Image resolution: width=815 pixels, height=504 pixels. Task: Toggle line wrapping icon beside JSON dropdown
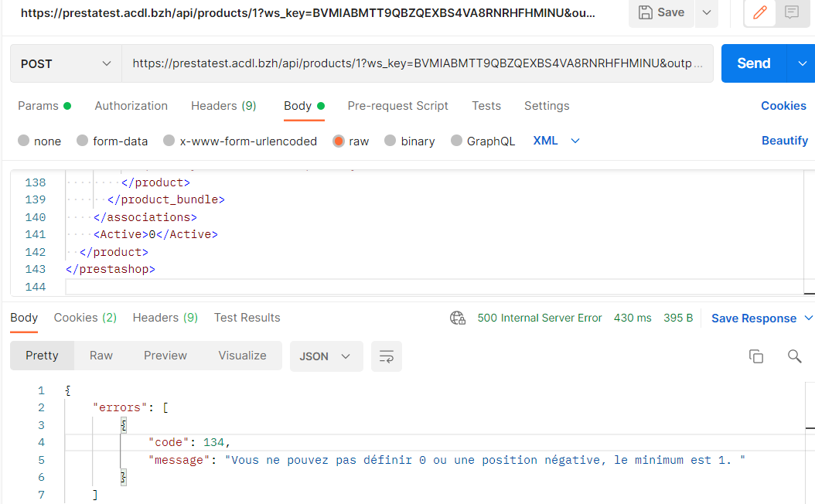tap(386, 356)
